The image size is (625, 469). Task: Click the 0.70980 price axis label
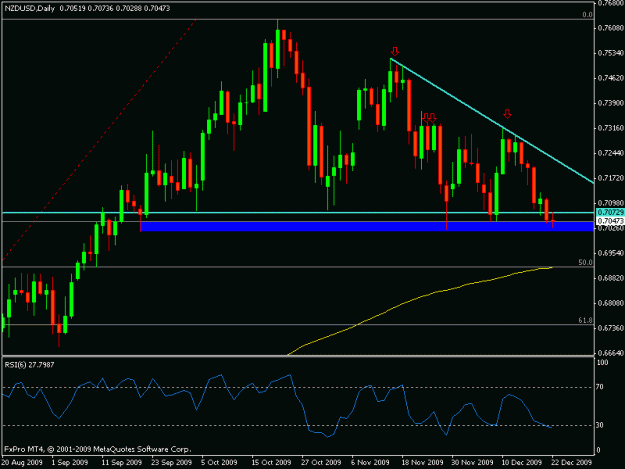tap(610, 203)
